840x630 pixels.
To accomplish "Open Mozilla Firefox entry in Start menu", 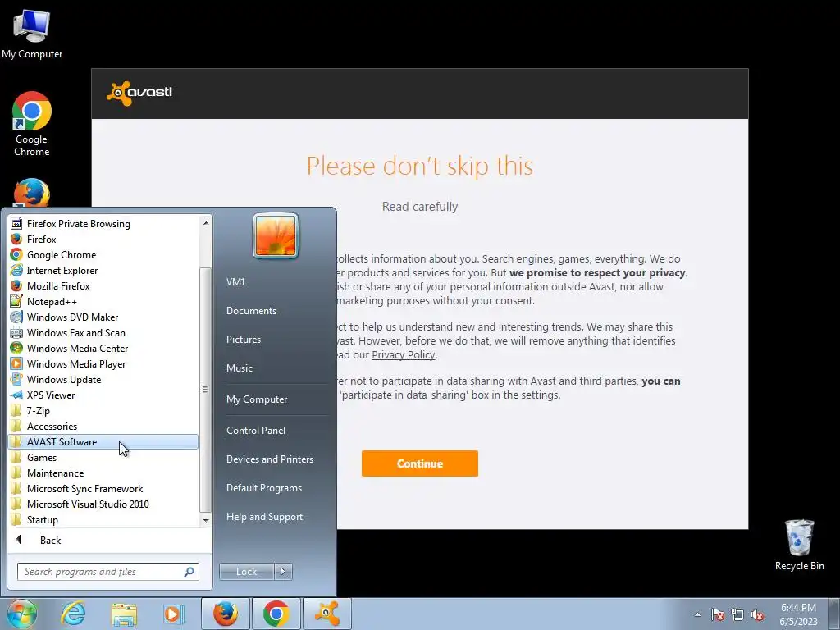I will point(103,285).
